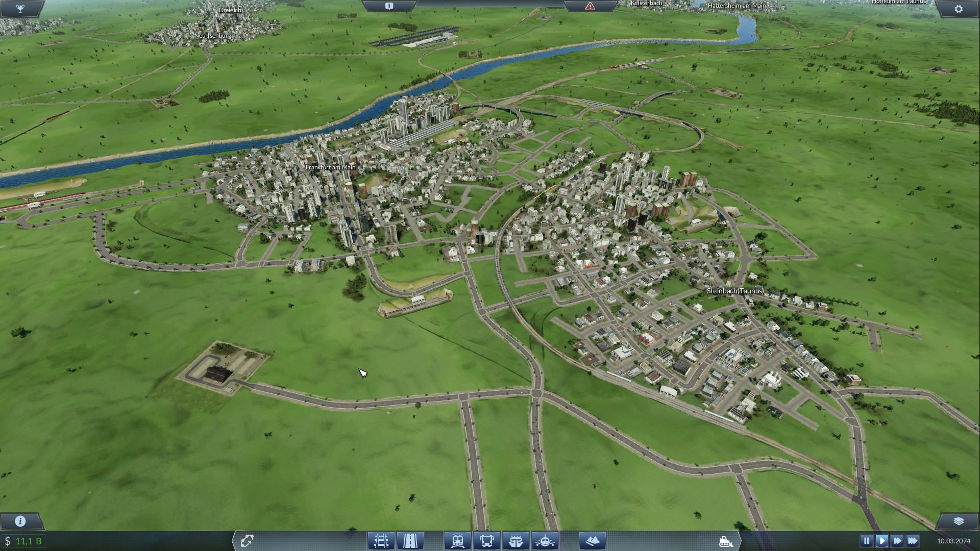Select the Neu-Isenburg city label
Viewport: 980px width, 551px height.
[x=213, y=36]
